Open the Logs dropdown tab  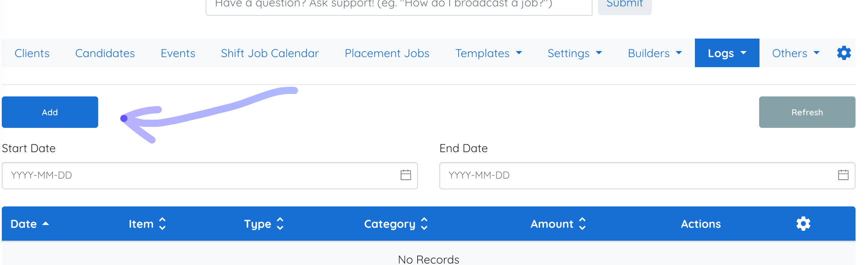[x=727, y=53]
